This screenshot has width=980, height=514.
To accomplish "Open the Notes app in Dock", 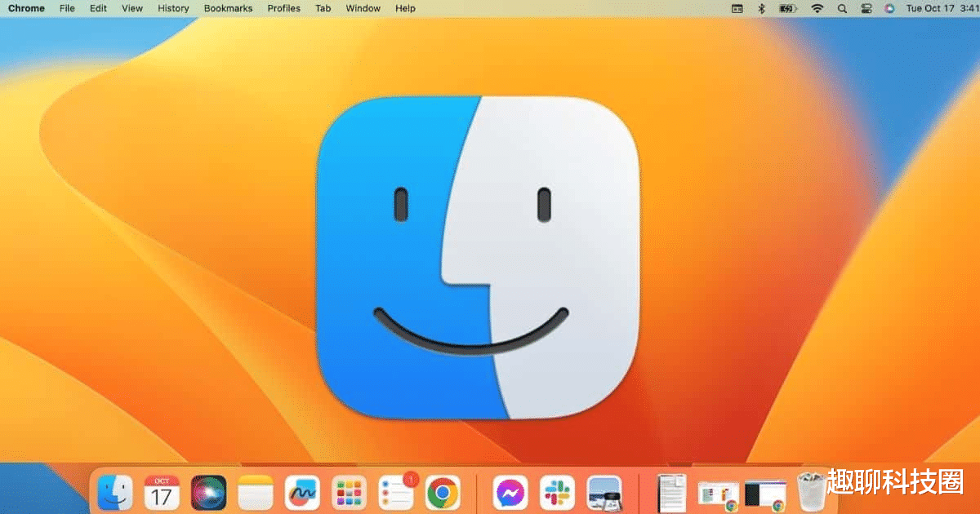I will pyautogui.click(x=255, y=493).
